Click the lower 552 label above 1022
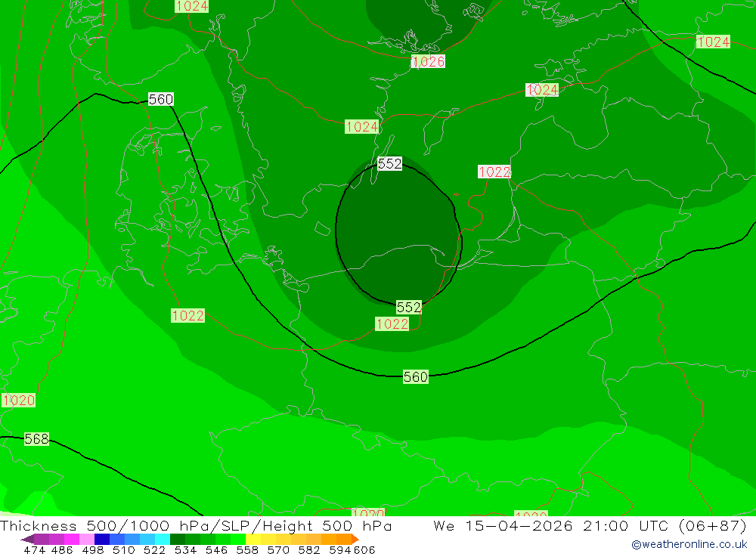Image resolution: width=756 pixels, height=554 pixels. [409, 307]
